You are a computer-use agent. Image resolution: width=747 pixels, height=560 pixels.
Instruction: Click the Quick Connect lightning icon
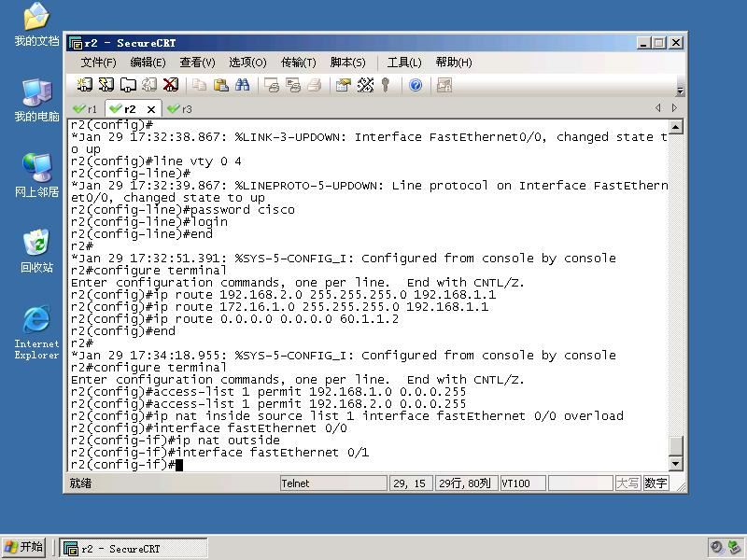106,85
